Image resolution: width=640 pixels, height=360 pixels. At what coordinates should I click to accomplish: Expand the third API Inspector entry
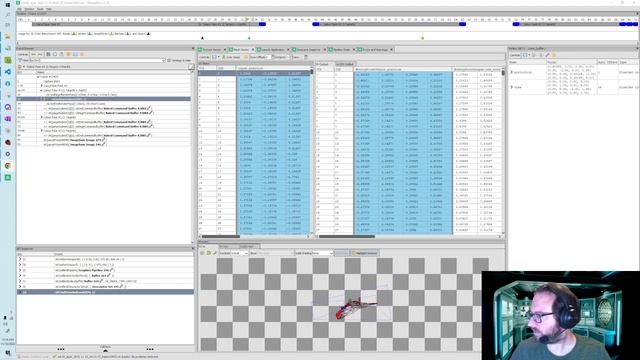click(20, 270)
